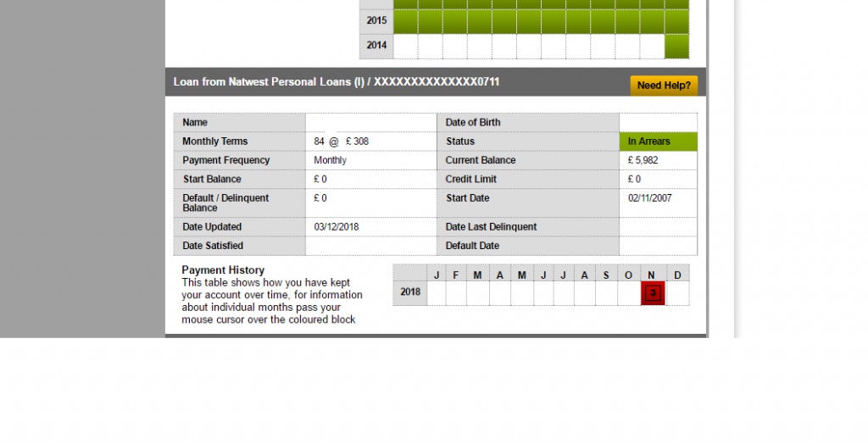Click the 2015 year row label
868x444 pixels.
pos(376,20)
